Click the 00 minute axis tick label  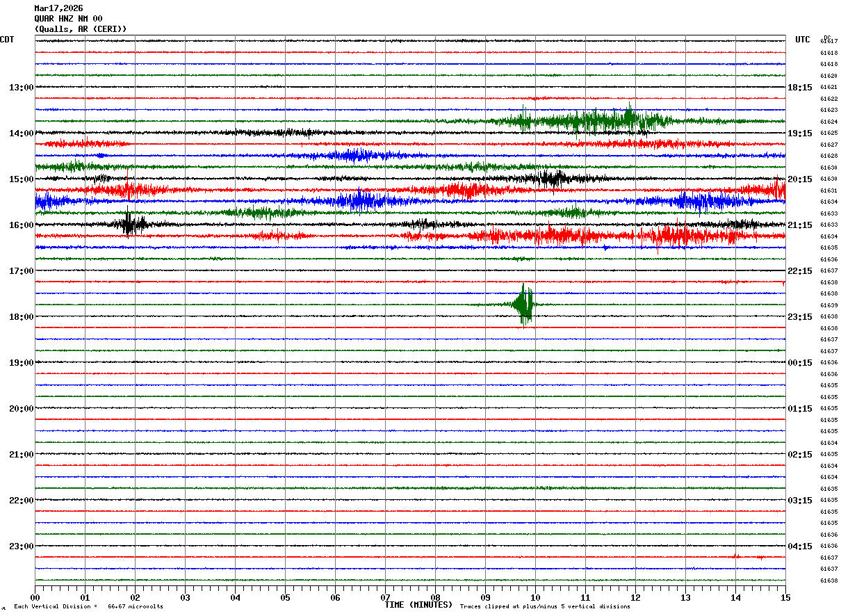click(x=35, y=598)
